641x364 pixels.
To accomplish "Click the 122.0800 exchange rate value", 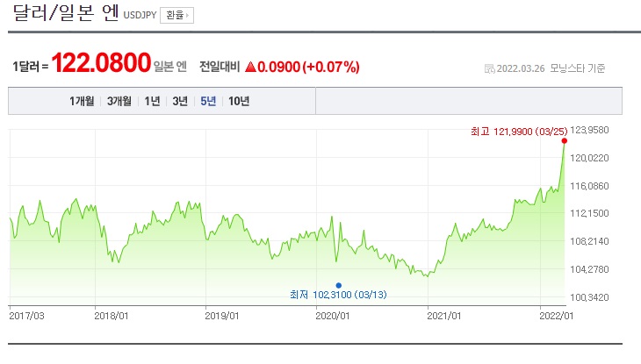I will point(100,64).
